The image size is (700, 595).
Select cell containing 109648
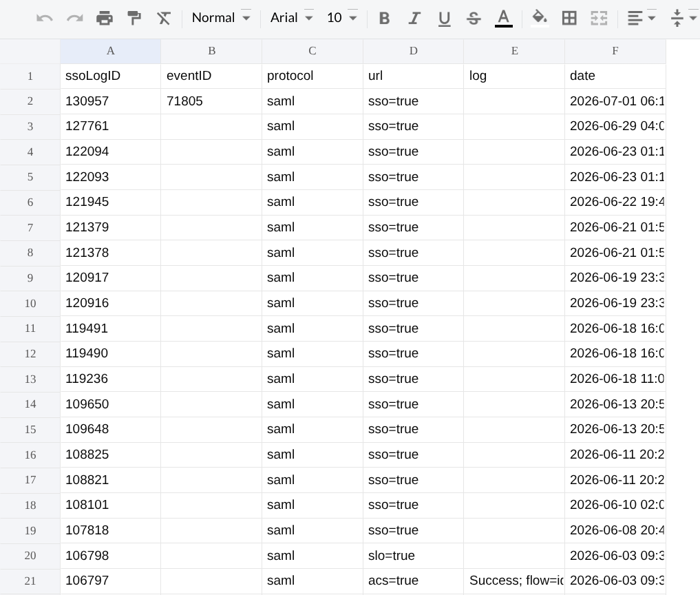point(110,429)
